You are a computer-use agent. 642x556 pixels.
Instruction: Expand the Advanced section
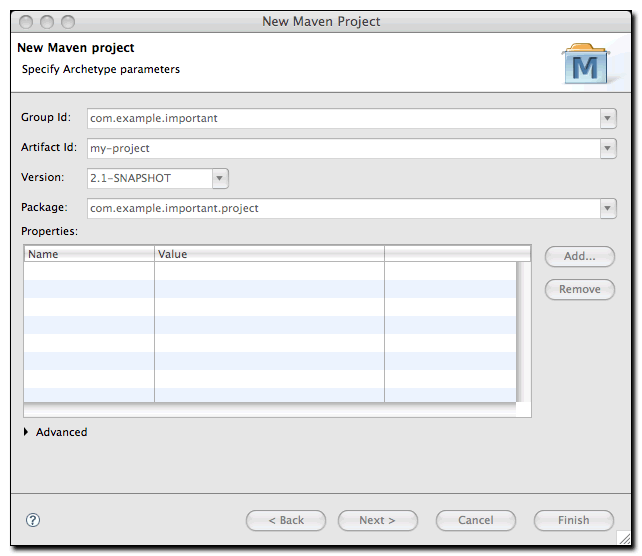tap(26, 432)
